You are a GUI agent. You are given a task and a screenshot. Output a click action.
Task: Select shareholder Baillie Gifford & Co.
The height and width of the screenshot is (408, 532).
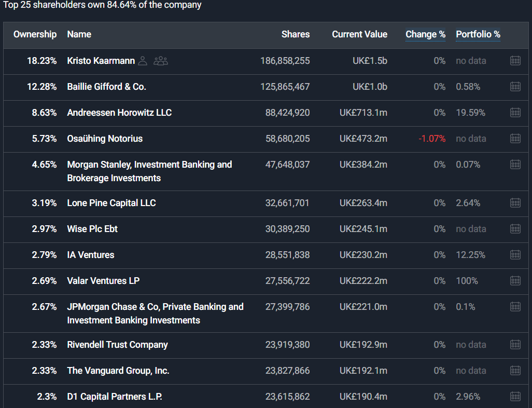tap(106, 87)
